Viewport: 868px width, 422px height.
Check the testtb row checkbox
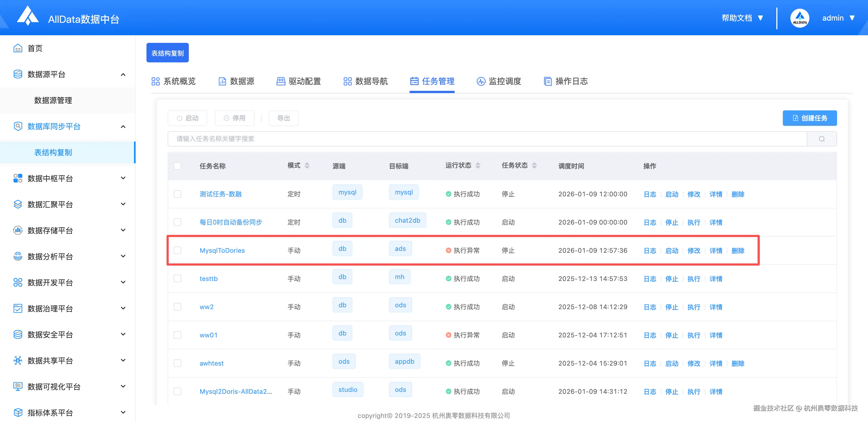(x=177, y=279)
